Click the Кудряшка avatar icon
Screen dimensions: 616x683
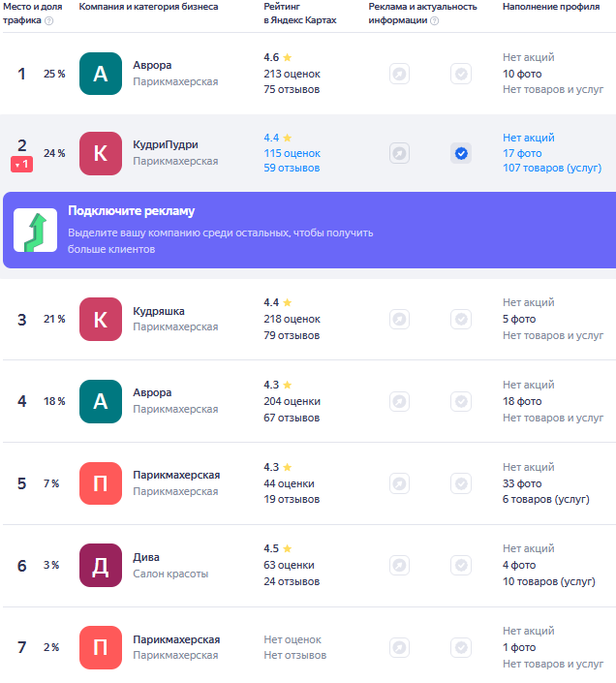[101, 320]
